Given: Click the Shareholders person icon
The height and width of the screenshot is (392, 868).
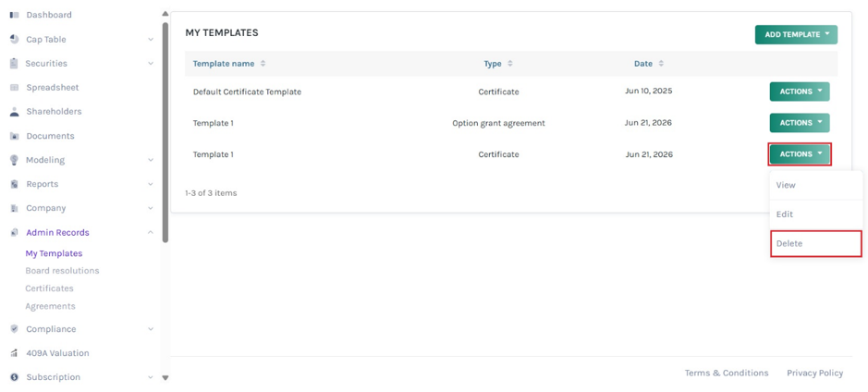Looking at the screenshot, I should tap(15, 112).
